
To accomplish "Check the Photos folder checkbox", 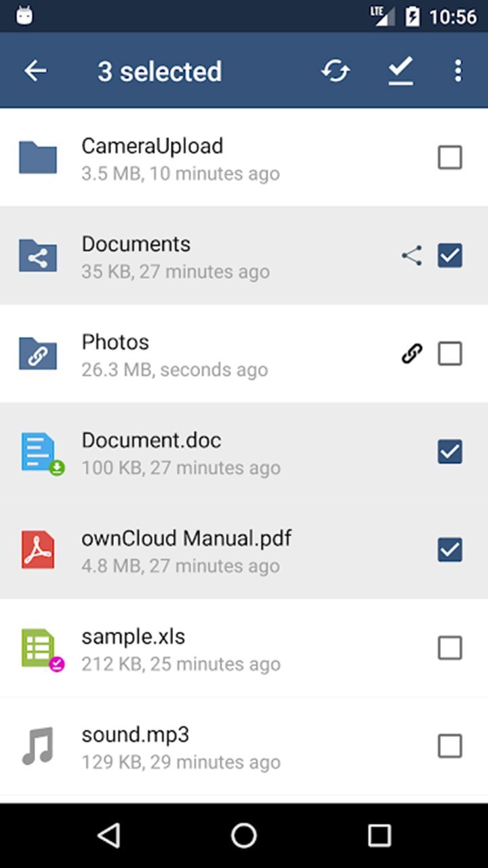I will pos(450,354).
